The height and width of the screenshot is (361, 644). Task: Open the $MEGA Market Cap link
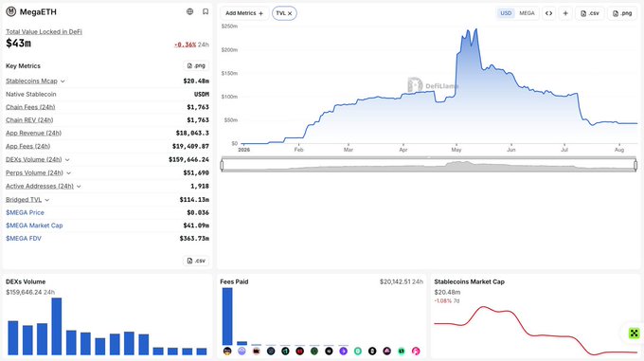(x=34, y=226)
